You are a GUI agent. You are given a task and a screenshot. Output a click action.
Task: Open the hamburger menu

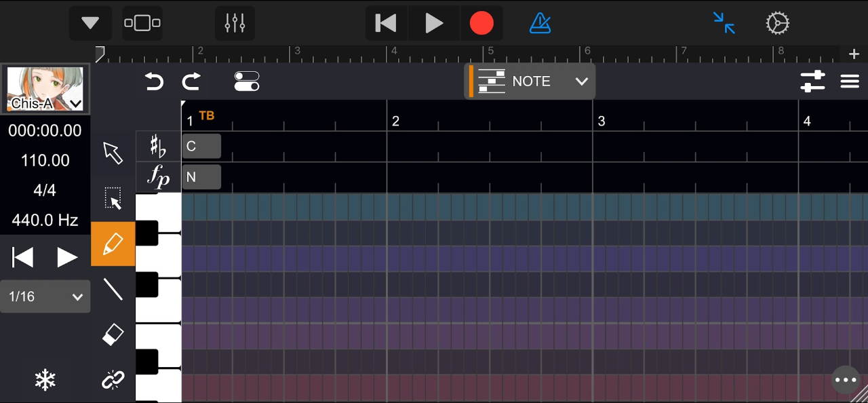(850, 81)
